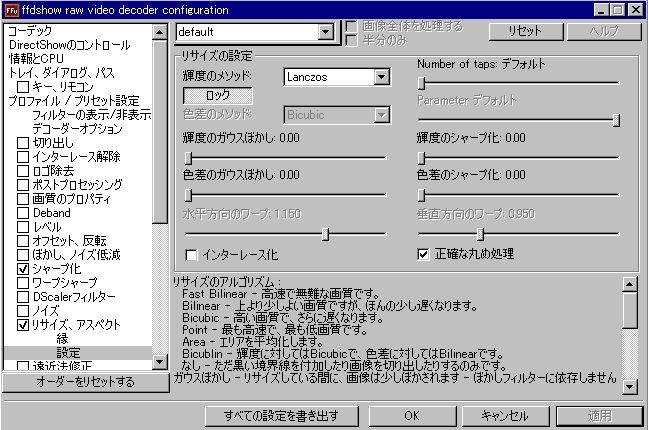This screenshot has height=430, width=648.
Task: Enable ポストプロセッシング checkbox
Action: [x=23, y=185]
